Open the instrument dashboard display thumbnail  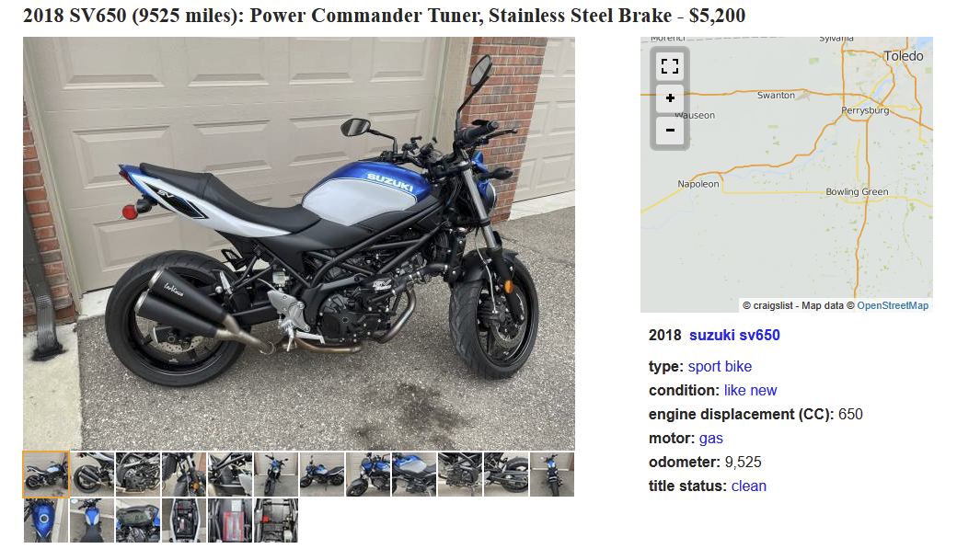click(x=137, y=520)
